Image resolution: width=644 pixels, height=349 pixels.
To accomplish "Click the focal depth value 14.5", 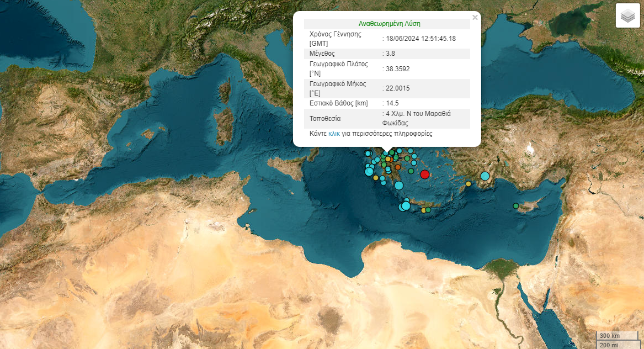I will click(391, 103).
